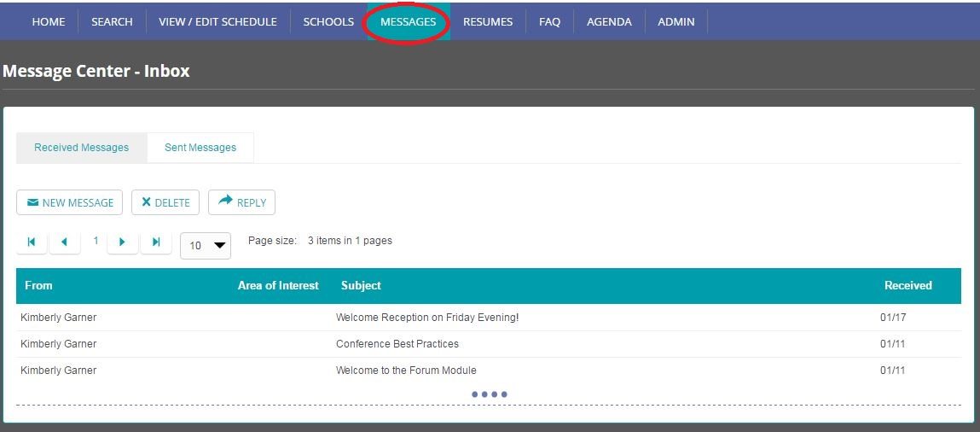Reply to the selected message
The image size is (980, 432).
tap(242, 202)
